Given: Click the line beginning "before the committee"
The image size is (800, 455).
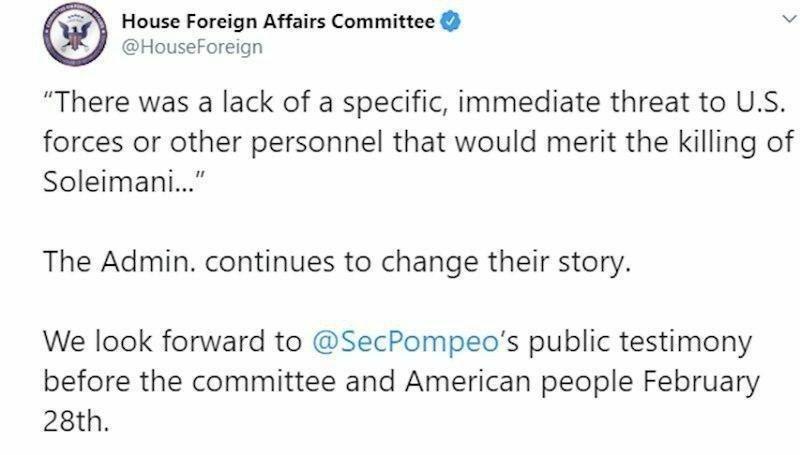Looking at the screenshot, I should coord(402,382).
